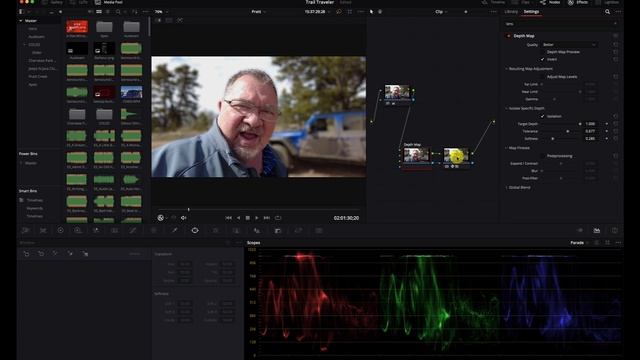
Task: Click the media pool sort icon
Action: coord(135,12)
